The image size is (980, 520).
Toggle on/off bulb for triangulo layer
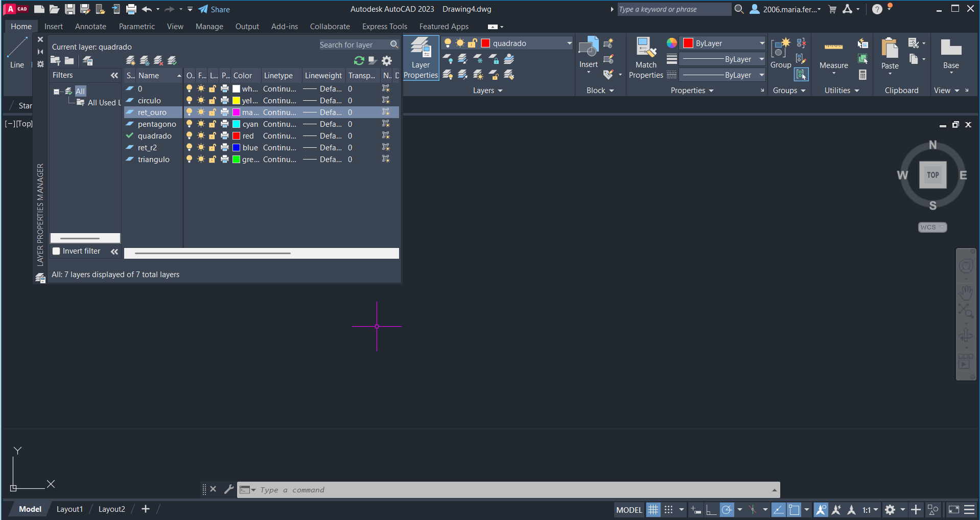(x=189, y=159)
